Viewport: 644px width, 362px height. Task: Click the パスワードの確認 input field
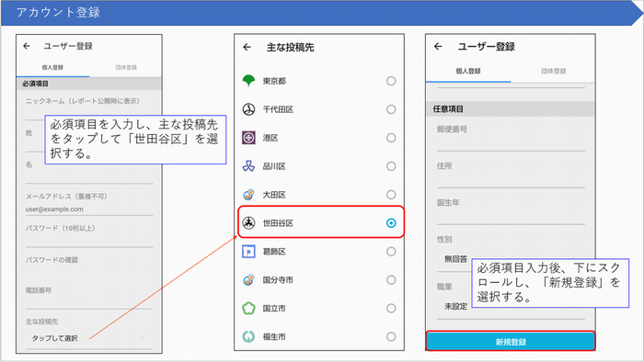point(89,267)
